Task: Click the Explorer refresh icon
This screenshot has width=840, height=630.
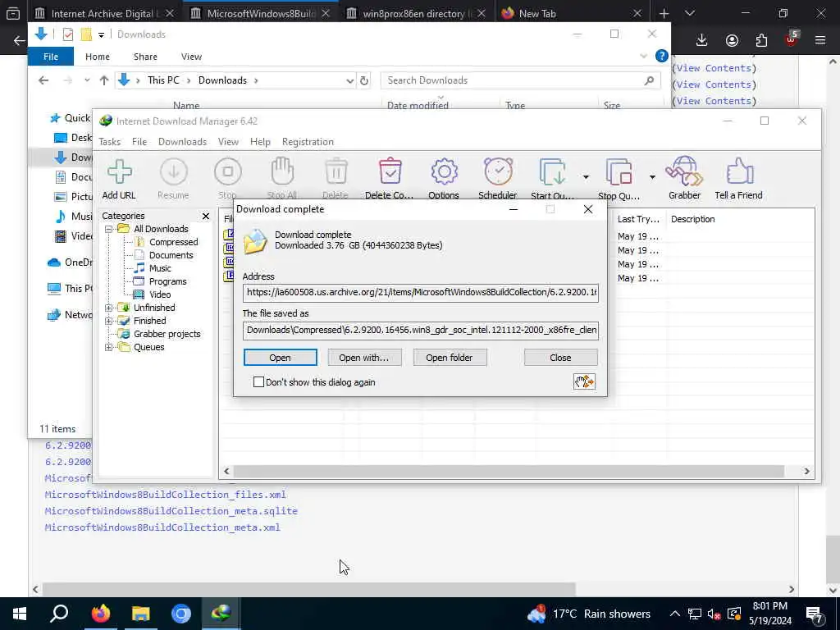Action: coord(364,80)
